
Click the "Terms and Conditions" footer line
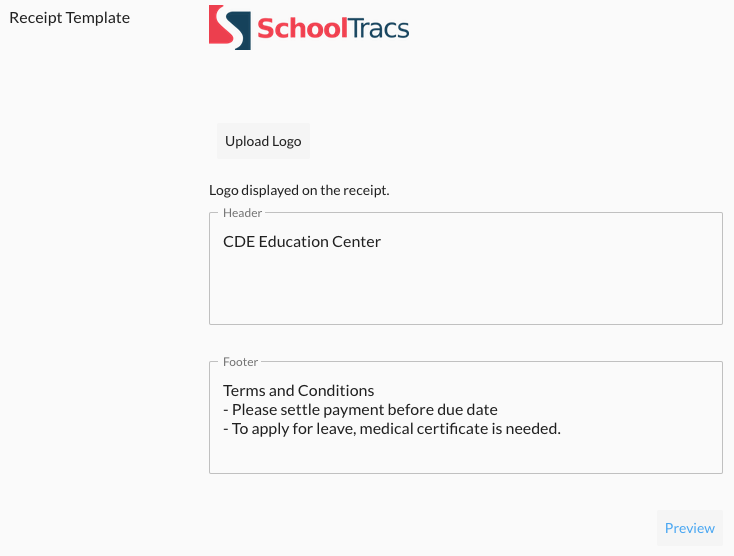[x=298, y=390]
